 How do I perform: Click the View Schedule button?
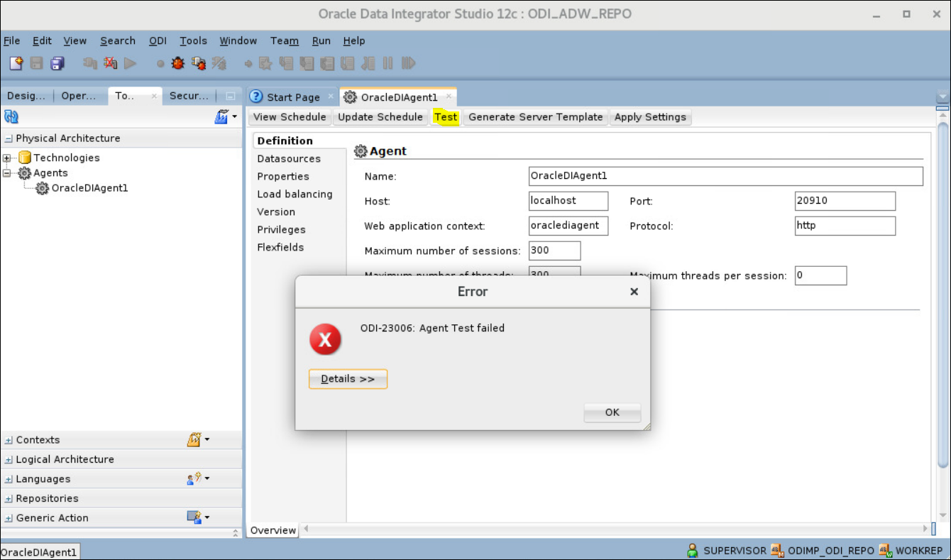coord(290,117)
